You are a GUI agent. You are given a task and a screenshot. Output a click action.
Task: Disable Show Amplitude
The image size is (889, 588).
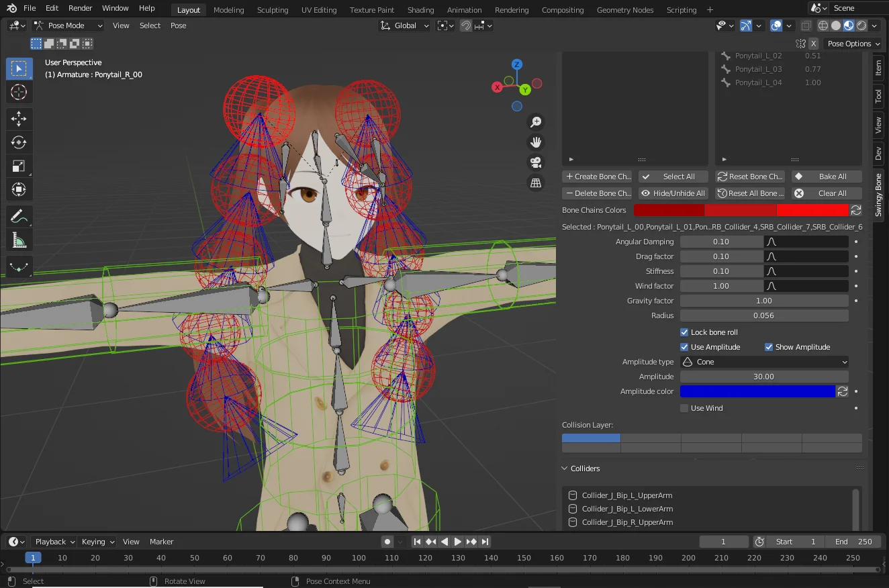[x=769, y=347]
